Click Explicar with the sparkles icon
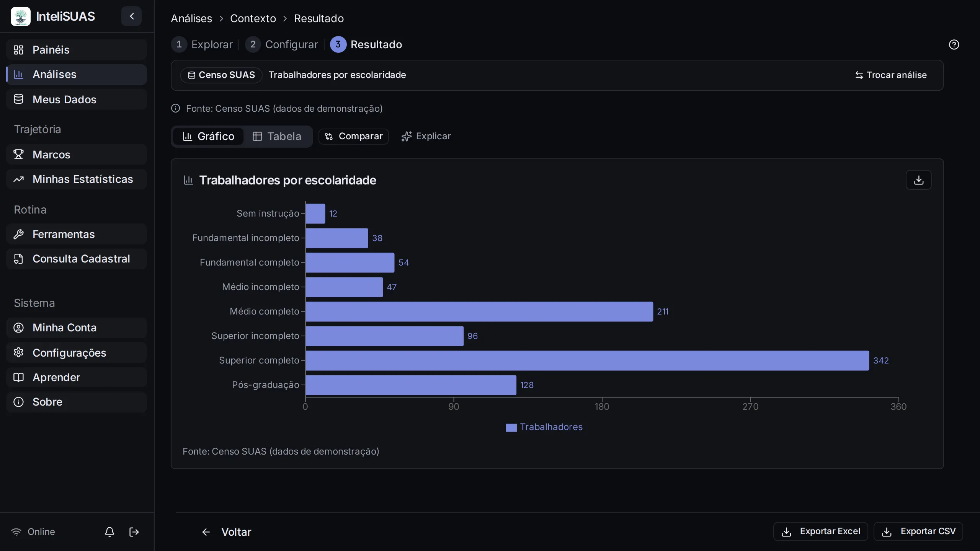Screen dimensions: 980x551 (x=426, y=136)
